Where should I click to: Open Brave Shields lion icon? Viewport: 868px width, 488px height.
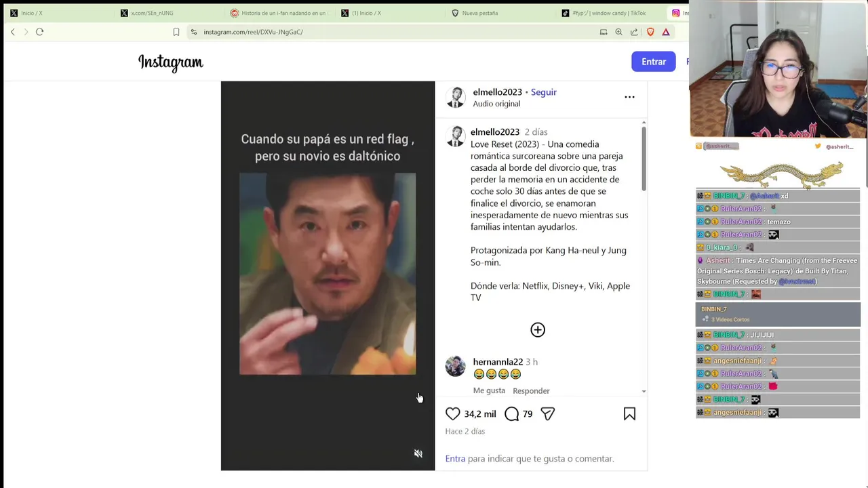point(650,32)
